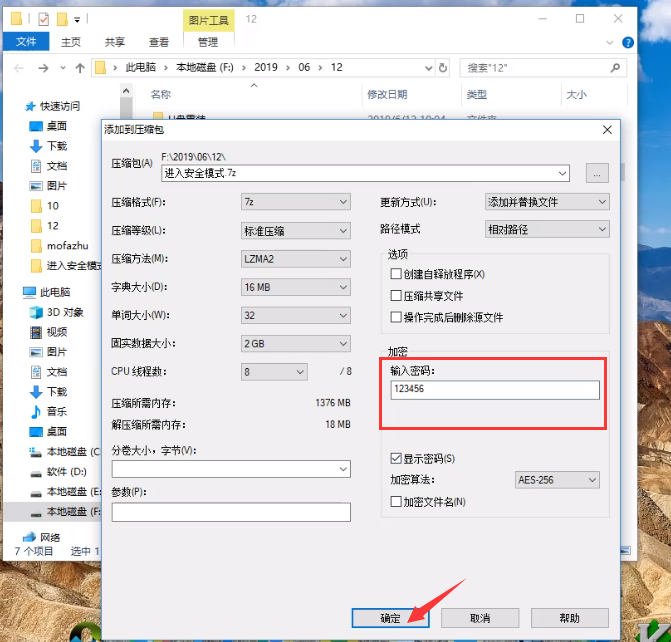Click the back navigation arrow
The height and width of the screenshot is (642, 671).
pyautogui.click(x=17, y=68)
